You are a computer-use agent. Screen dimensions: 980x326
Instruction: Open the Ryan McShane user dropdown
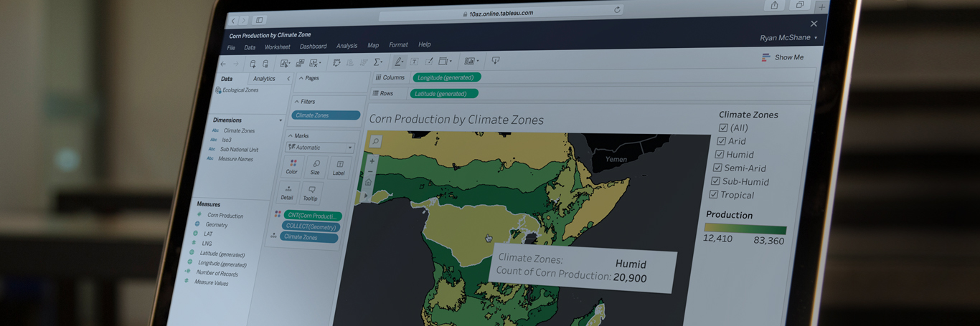(788, 38)
